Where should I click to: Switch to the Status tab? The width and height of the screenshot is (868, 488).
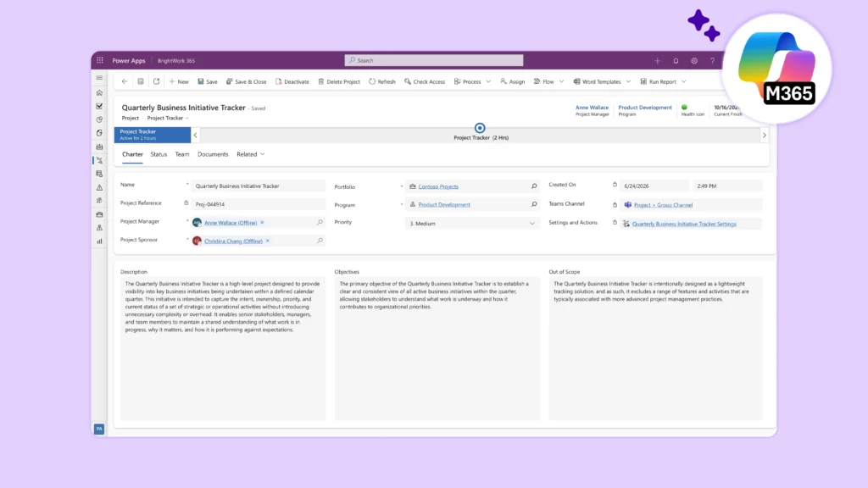click(x=159, y=154)
